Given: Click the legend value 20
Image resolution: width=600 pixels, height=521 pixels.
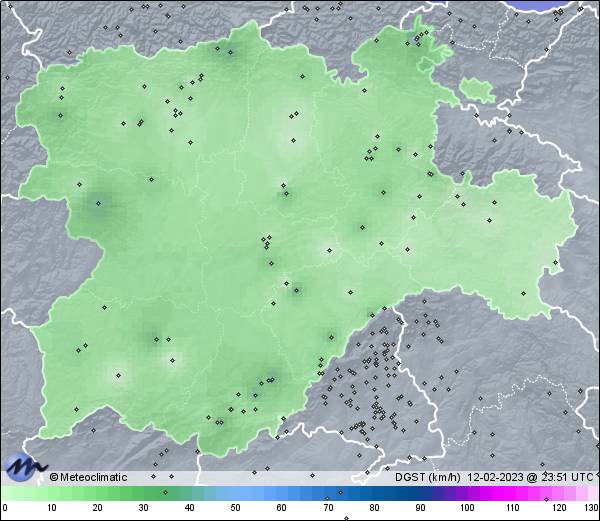Looking at the screenshot, I should pyautogui.click(x=97, y=508).
